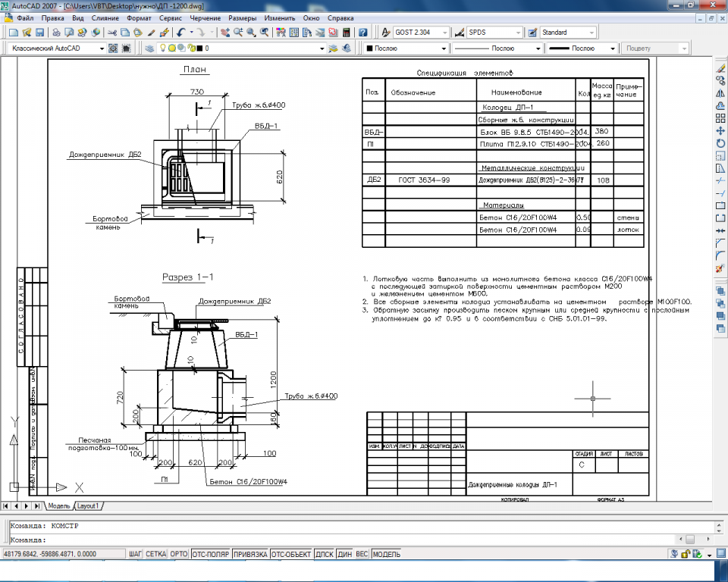This screenshot has height=582, width=728.
Task: Click the Open file icon
Action: [x=27, y=33]
